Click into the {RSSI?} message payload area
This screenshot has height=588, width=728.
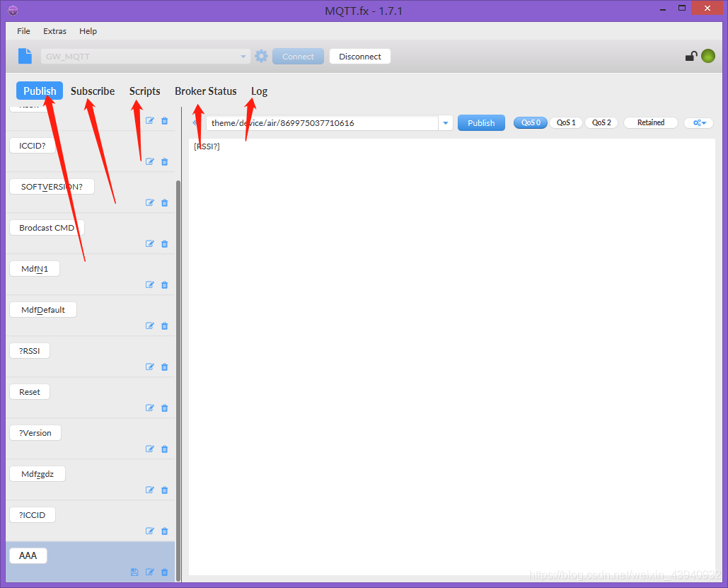click(x=452, y=357)
